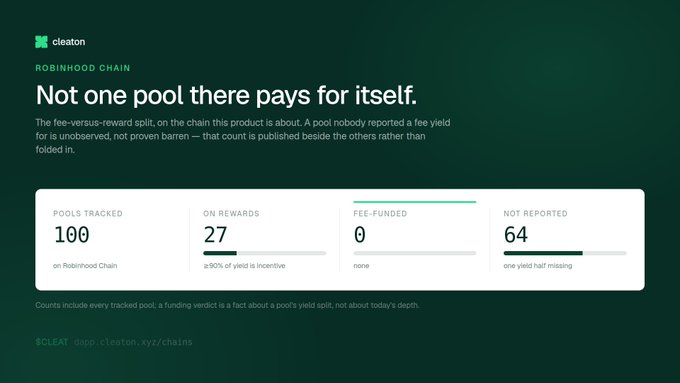Click the 'Counts include every tracked pool' footnote

227,305
